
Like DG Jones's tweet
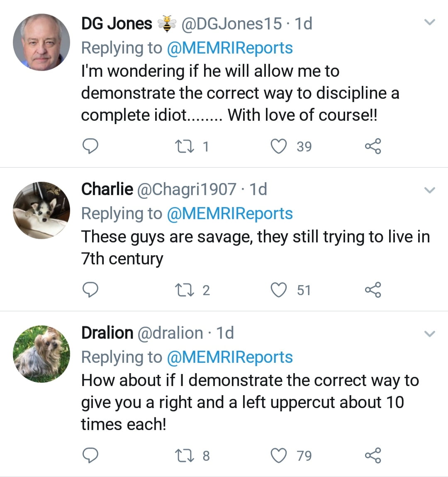pos(279,146)
